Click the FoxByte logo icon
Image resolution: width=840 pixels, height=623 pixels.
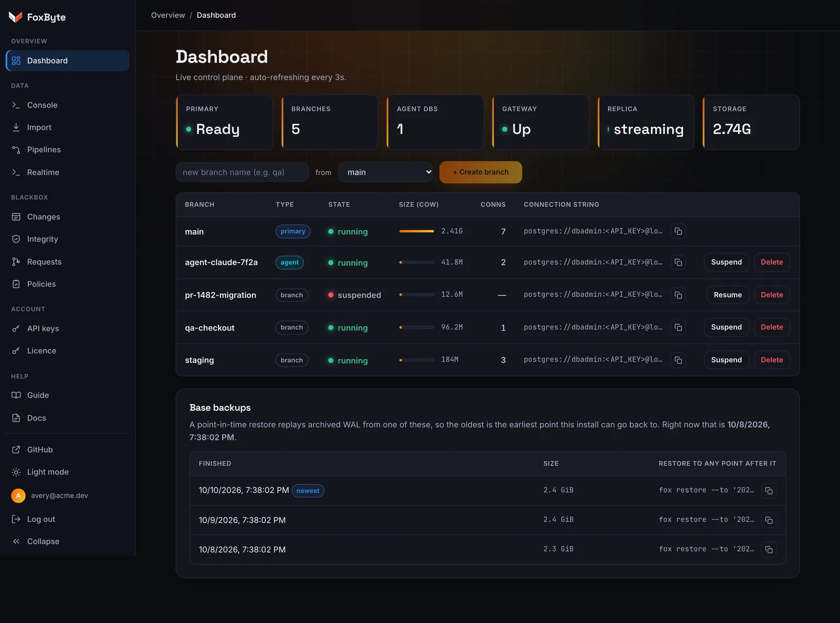[15, 17]
